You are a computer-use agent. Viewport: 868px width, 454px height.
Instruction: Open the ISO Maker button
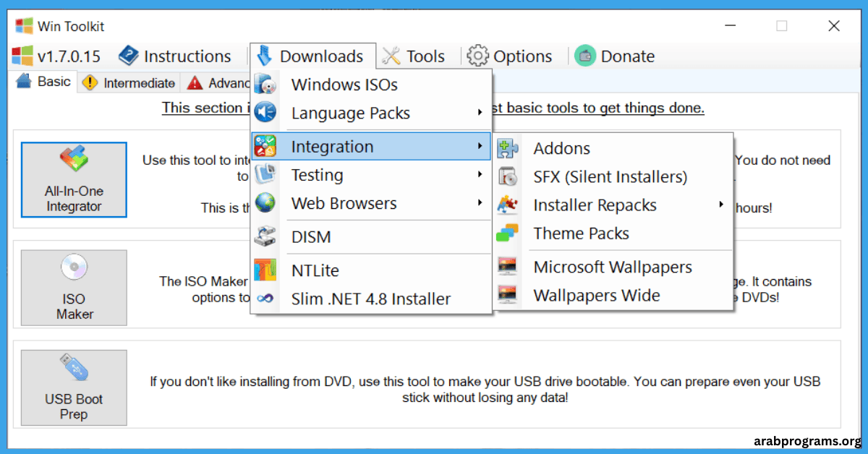74,288
